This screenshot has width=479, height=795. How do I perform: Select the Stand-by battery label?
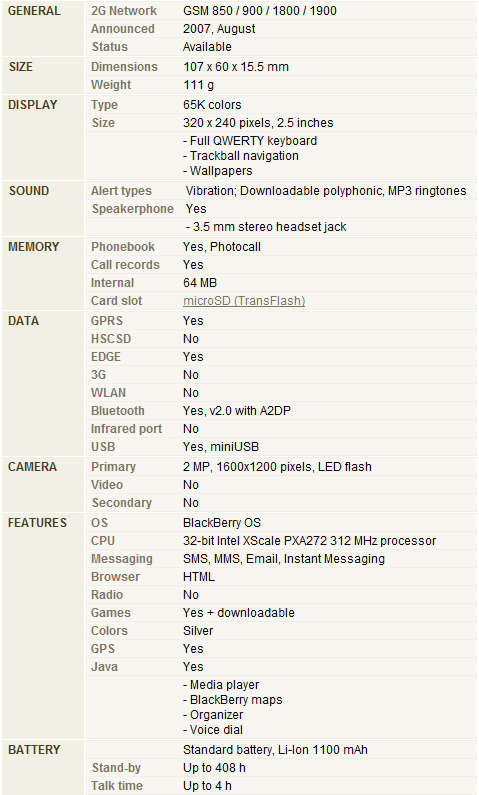point(116,768)
